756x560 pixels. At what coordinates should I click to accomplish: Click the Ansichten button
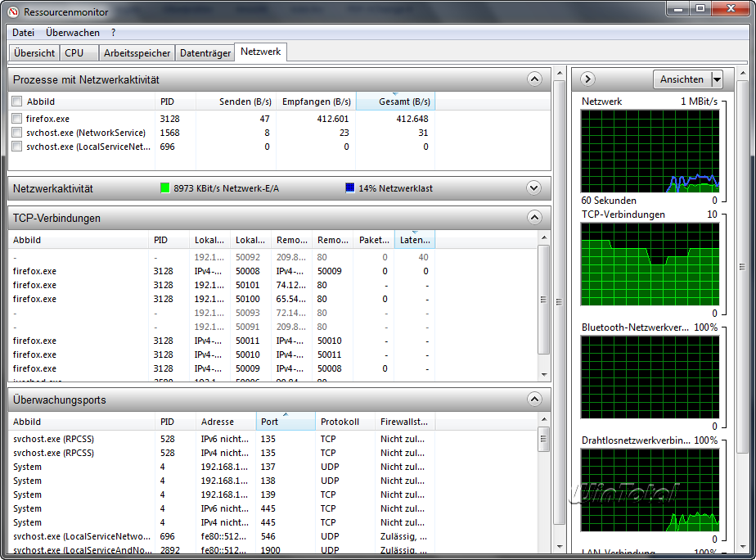682,79
